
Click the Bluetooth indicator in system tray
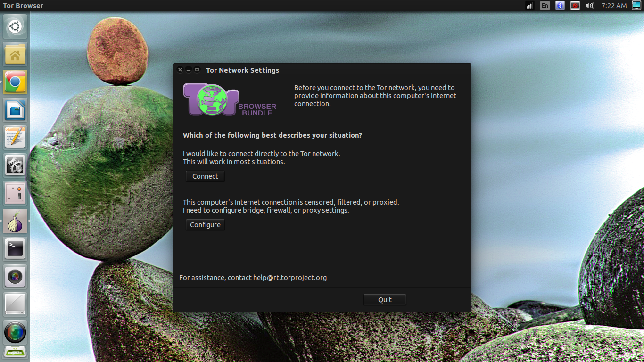tap(560, 5)
